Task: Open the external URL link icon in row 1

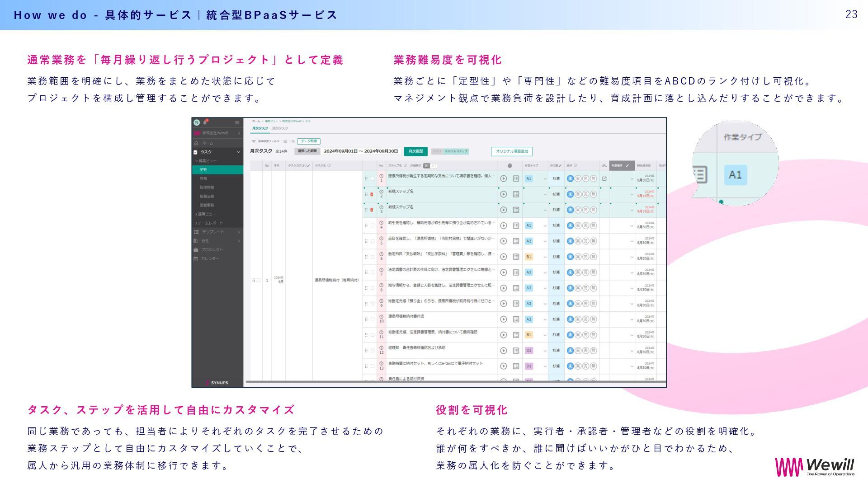Action: [604, 178]
